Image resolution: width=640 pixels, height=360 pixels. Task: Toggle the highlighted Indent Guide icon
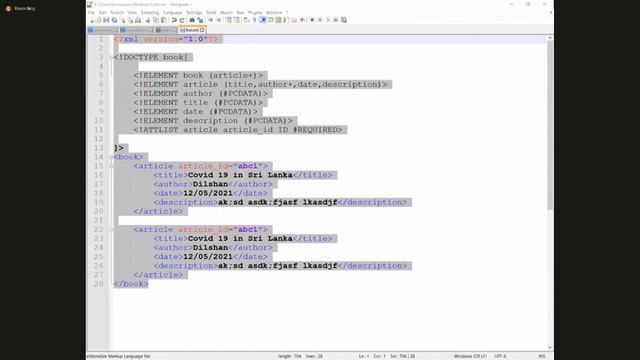263,20
